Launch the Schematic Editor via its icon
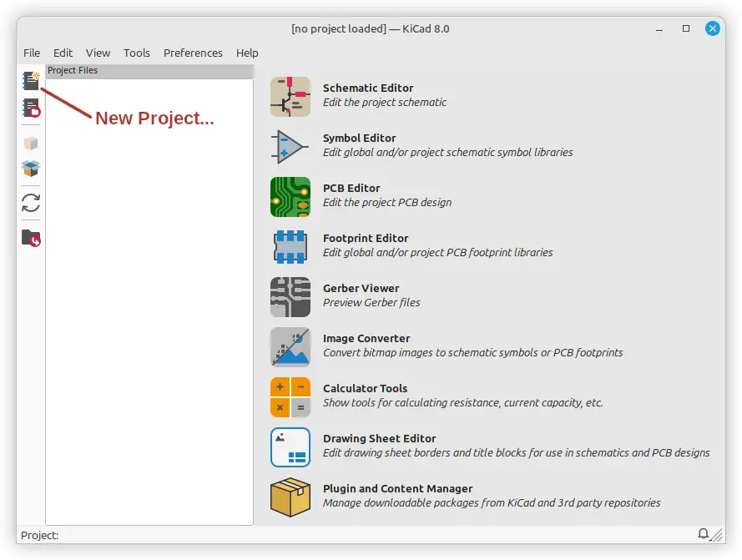 point(290,97)
